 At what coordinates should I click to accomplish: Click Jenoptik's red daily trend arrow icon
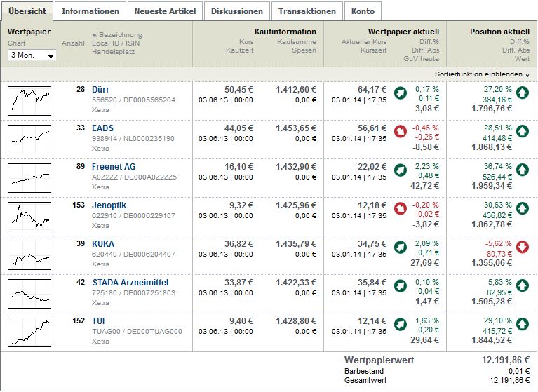pos(400,208)
